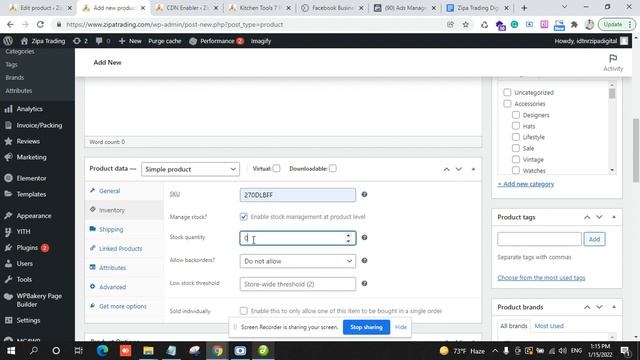
Task: Focus the Low stock threshold field
Action: click(x=298, y=284)
